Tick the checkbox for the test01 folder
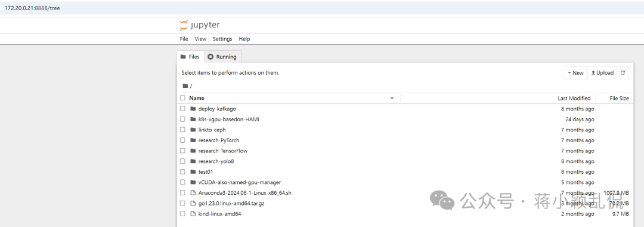644x227 pixels. click(182, 172)
